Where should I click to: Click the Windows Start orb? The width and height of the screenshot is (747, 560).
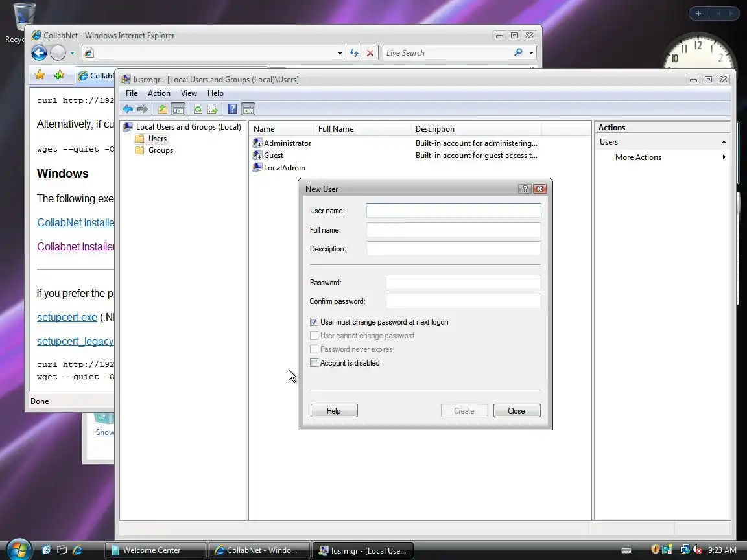[19, 550]
